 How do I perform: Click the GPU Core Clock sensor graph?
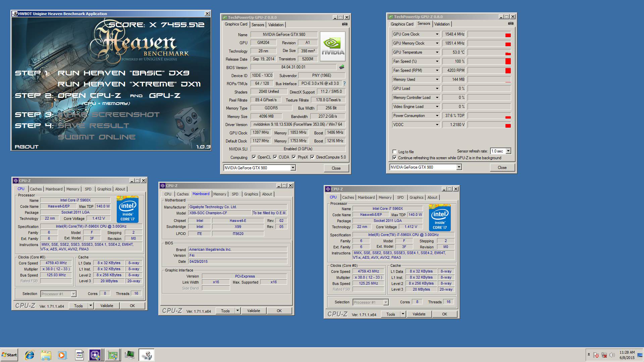(489, 34)
